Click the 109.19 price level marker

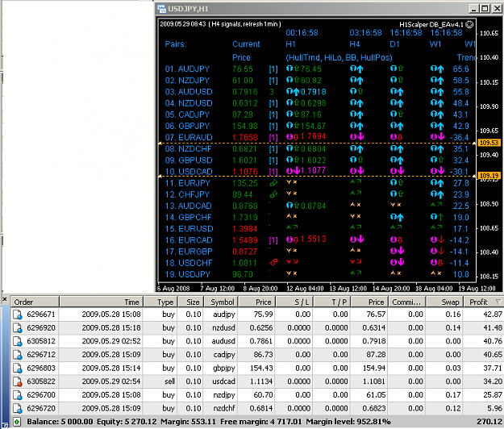(489, 176)
